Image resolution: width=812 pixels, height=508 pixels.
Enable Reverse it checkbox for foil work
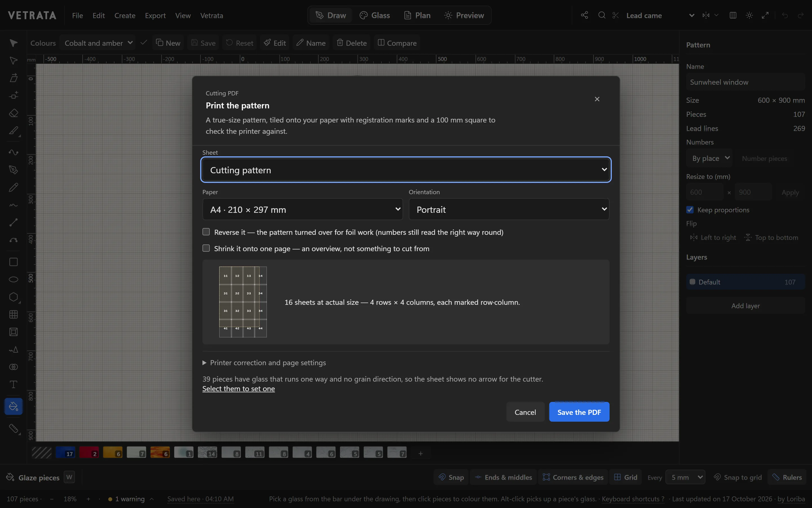pos(206,232)
